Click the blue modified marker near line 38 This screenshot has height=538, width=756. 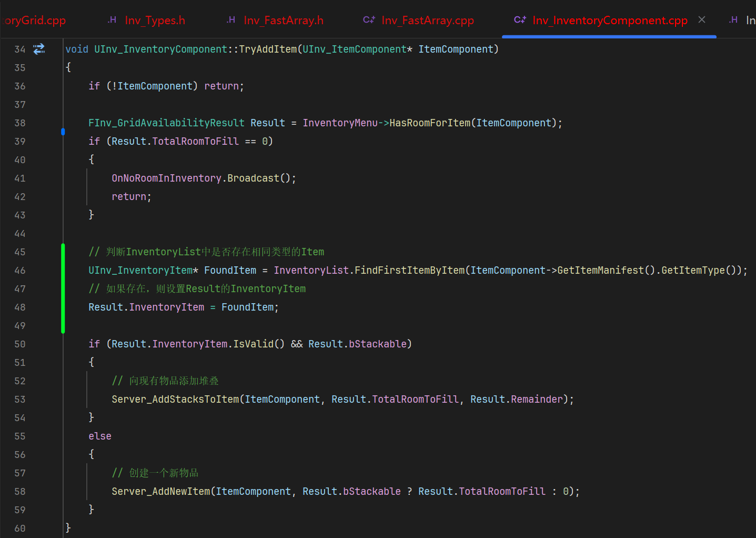point(63,132)
